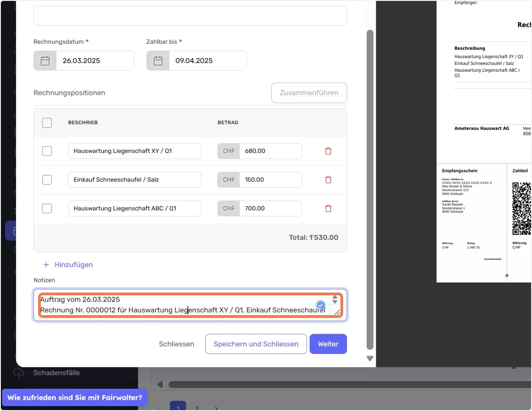Click the amount field with 150.00
This screenshot has width=532, height=411.
270,180
